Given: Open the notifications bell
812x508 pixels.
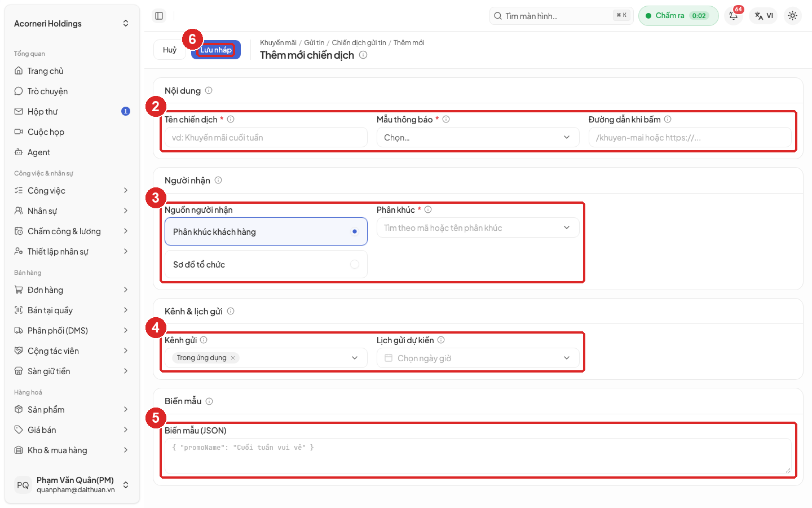Looking at the screenshot, I should pos(734,16).
